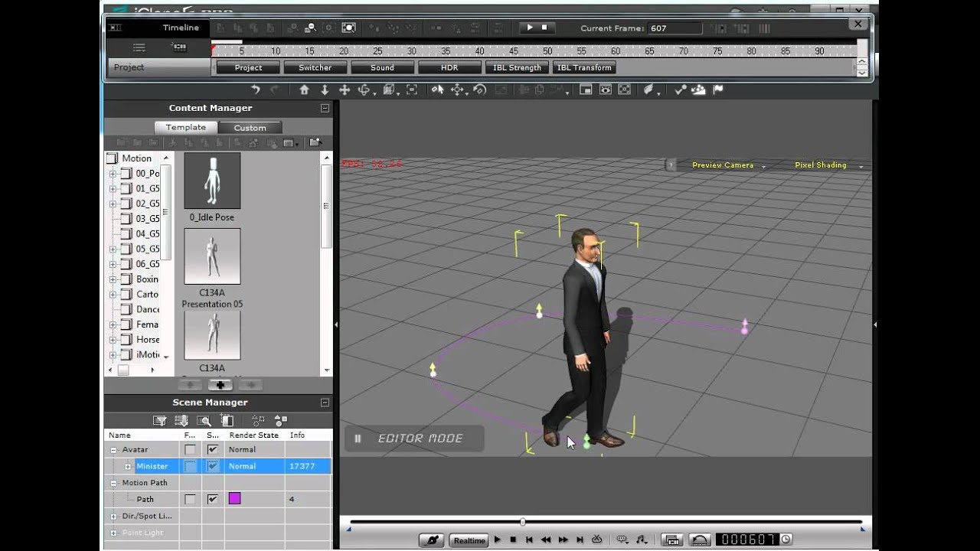Select the camera orbit rotate tool
The image size is (980, 551).
(364, 90)
